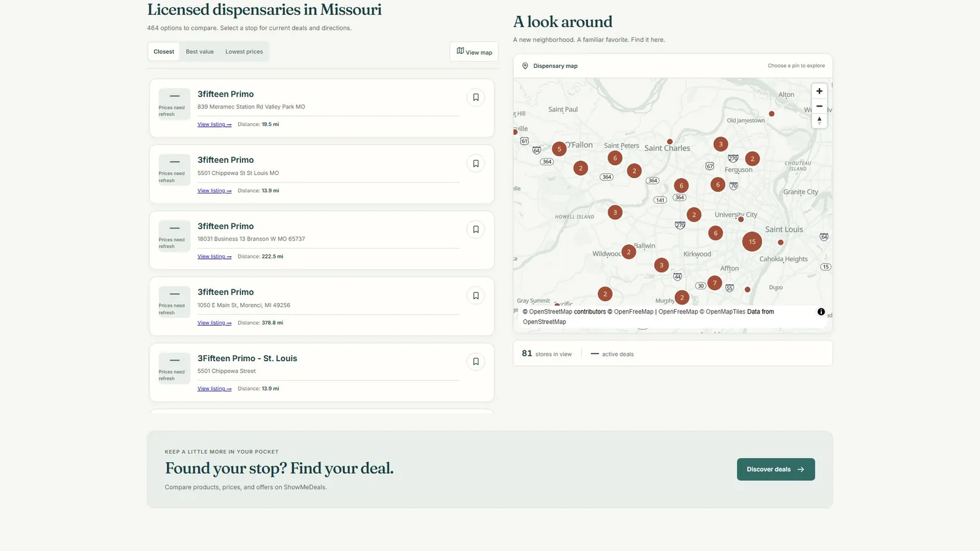Open View listing for Morenci MI store
Screen dimensions: 980x551
(214, 323)
